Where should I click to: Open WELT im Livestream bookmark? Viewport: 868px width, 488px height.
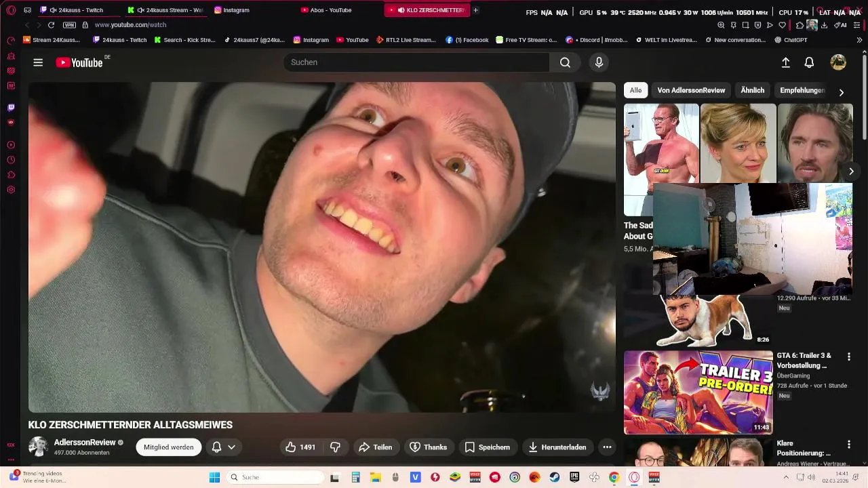click(666, 40)
